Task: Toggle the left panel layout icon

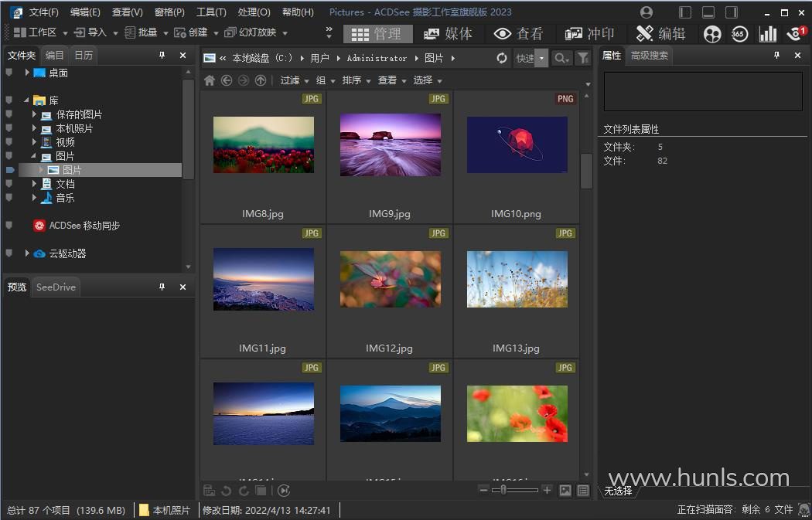Action: 685,12
